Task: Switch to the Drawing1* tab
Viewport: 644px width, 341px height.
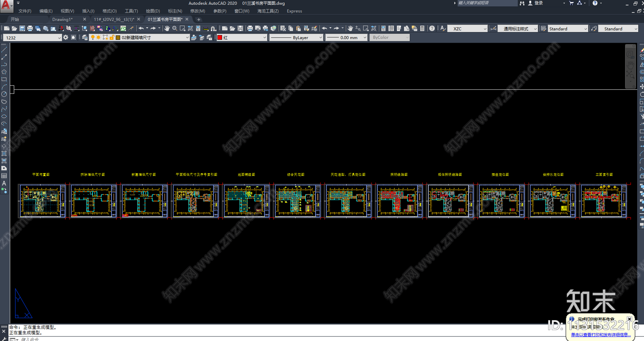Action: point(62,19)
